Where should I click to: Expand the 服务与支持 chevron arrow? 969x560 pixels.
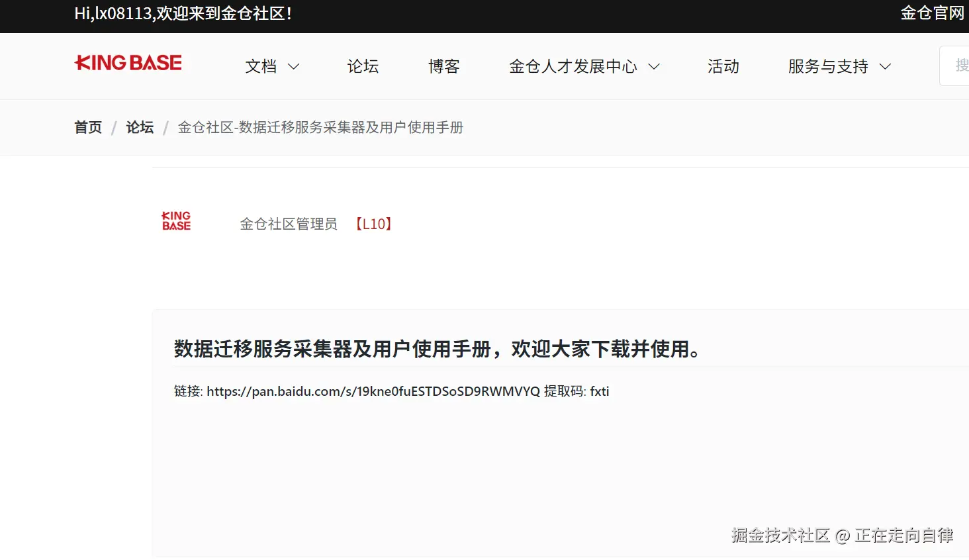point(885,67)
